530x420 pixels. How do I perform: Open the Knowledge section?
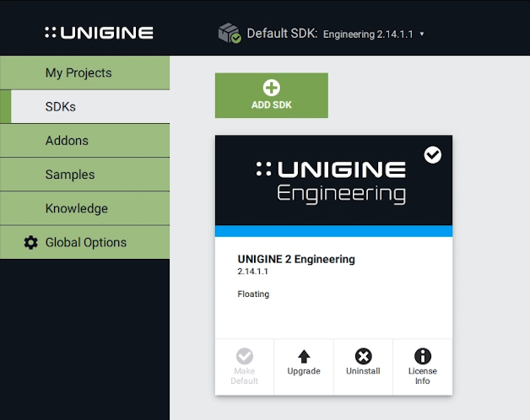(77, 208)
